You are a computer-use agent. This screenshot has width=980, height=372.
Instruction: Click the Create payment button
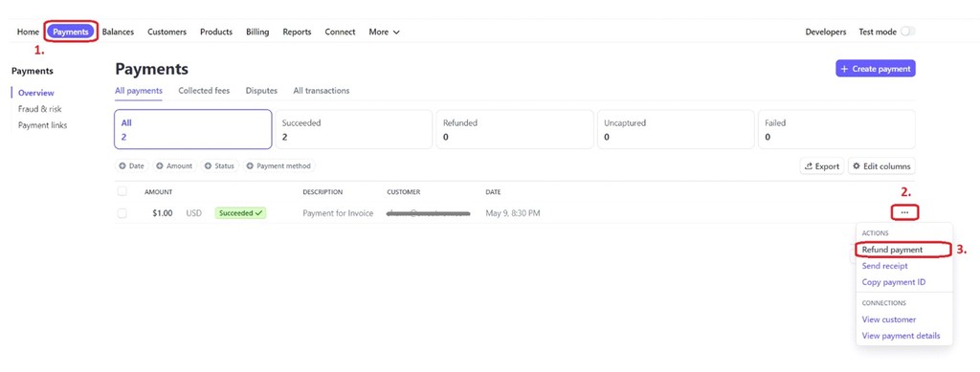coord(875,69)
